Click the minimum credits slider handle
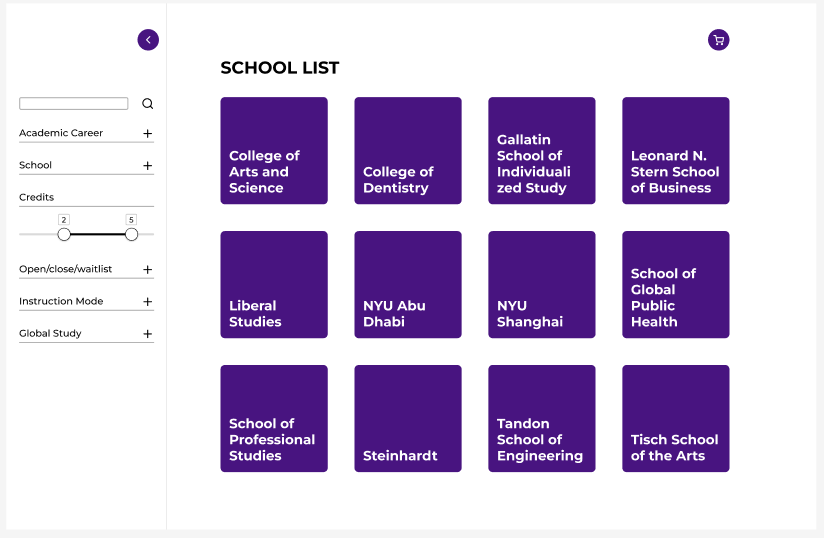Viewport: 824px width, 538px height. click(x=64, y=234)
